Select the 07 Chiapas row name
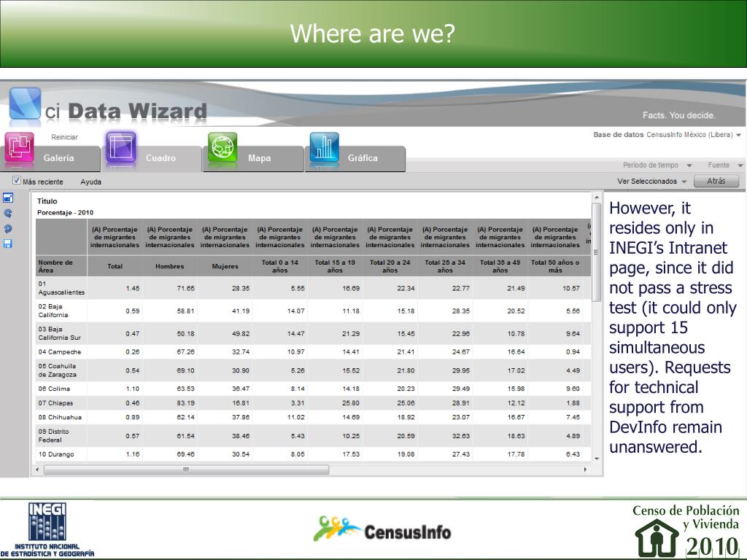Viewport: 747px width, 560px height. 55,402
